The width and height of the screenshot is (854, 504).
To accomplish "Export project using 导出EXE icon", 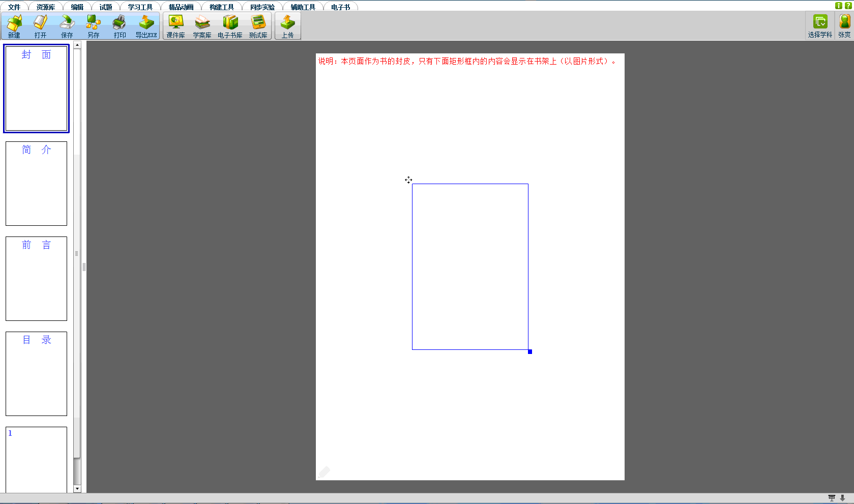I will (146, 26).
